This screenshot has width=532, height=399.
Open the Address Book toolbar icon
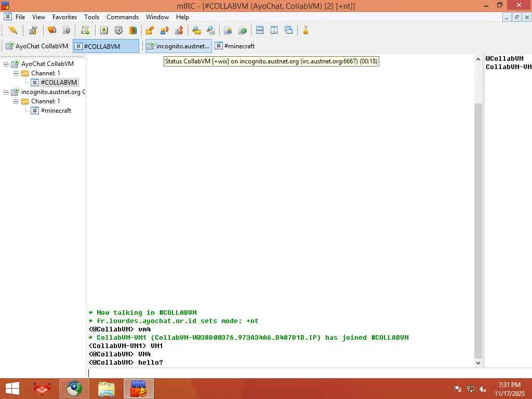(x=104, y=31)
